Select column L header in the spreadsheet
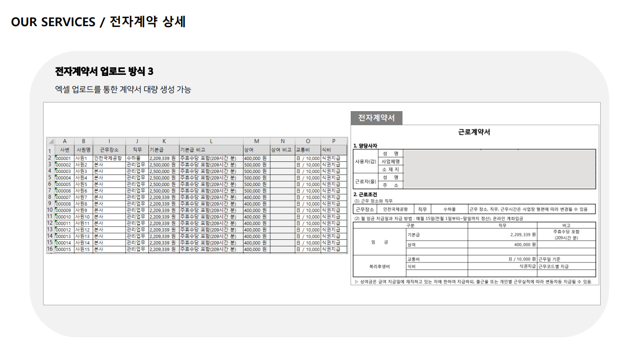The image size is (644, 362). coord(211,141)
